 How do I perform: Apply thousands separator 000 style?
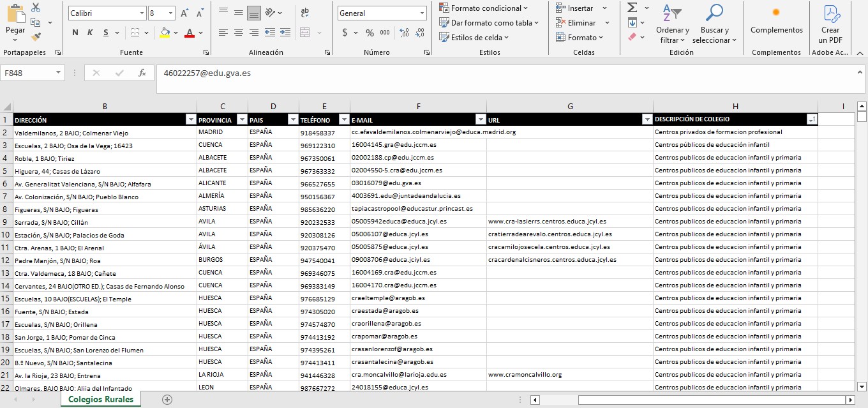tap(385, 33)
